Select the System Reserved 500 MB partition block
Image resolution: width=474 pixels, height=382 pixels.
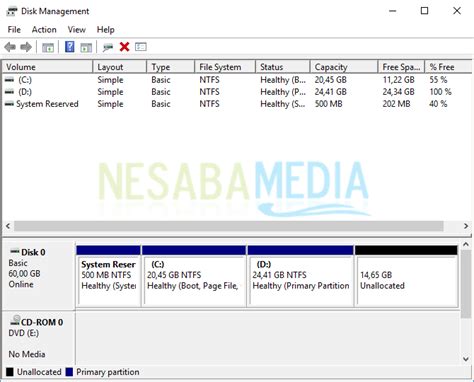(x=108, y=276)
